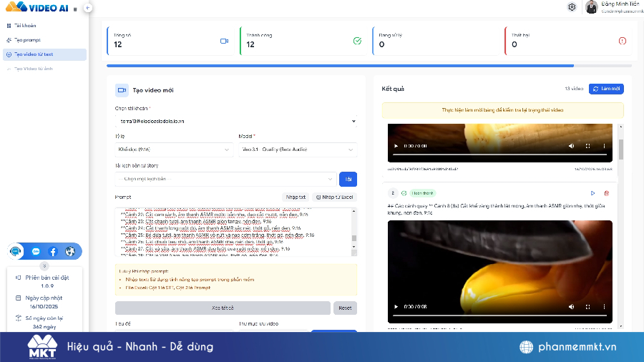The image size is (644, 362).
Task: Select Tài khoản in the sidebar
Action: point(25,26)
